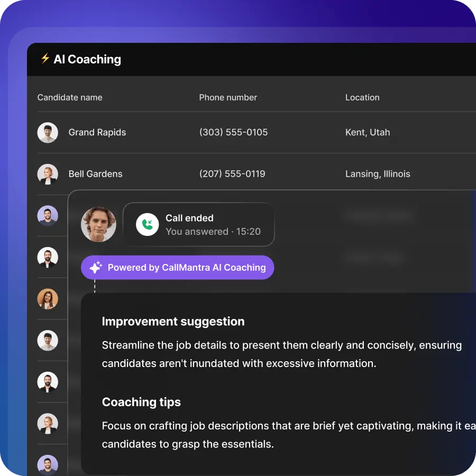This screenshot has width=476, height=476.
Task: Open the Powered by CallMantra AI Coaching badge
Action: pos(177,267)
